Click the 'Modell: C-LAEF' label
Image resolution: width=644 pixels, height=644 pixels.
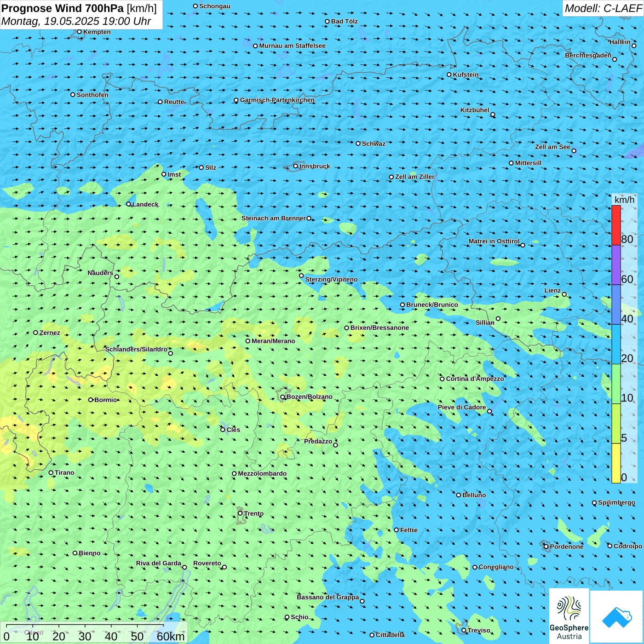pyautogui.click(x=603, y=8)
